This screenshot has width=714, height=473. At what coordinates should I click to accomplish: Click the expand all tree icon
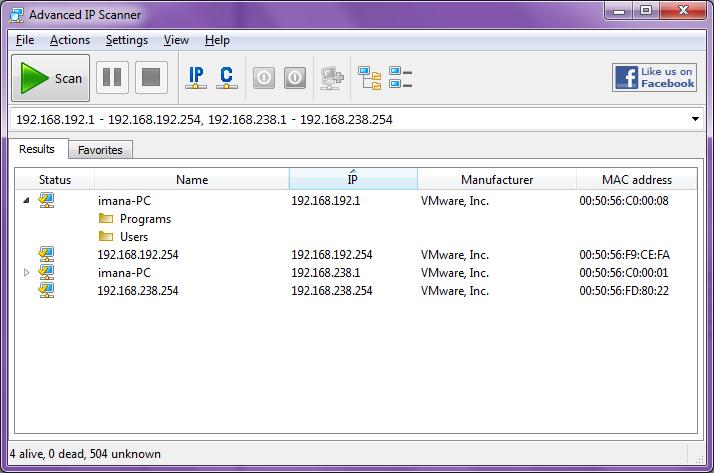370,78
